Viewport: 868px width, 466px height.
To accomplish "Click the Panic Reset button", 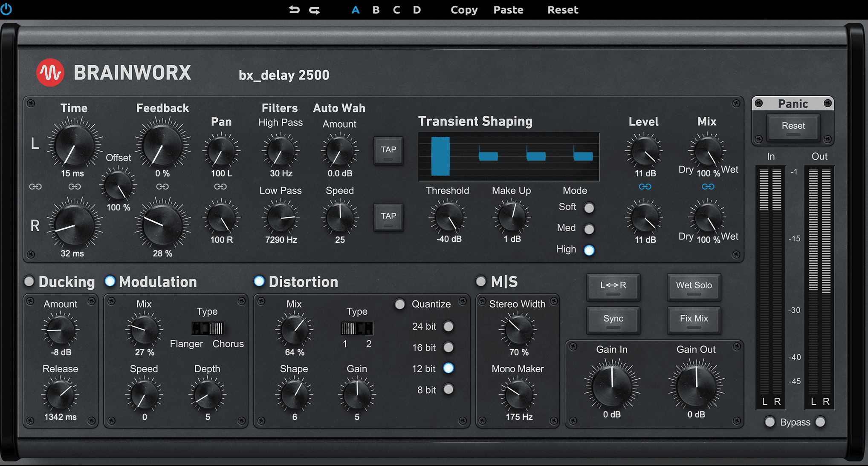I will [793, 127].
